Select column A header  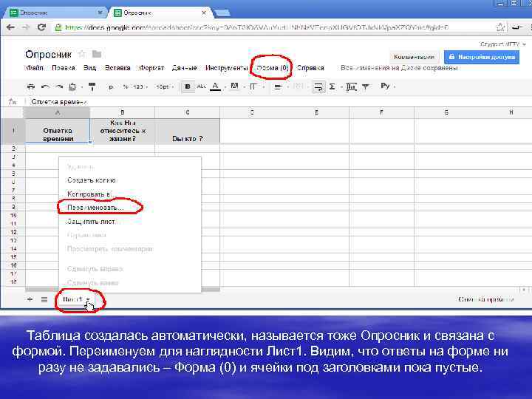(58, 112)
